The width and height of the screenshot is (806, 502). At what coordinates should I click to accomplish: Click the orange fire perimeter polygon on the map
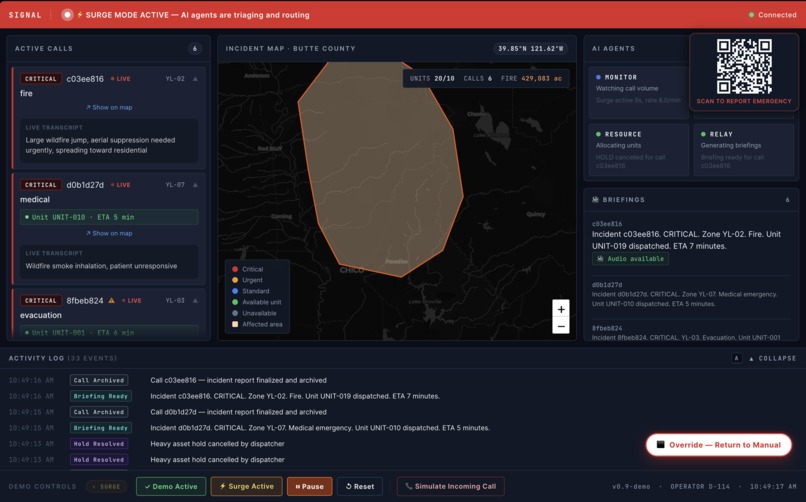pyautogui.click(x=379, y=170)
